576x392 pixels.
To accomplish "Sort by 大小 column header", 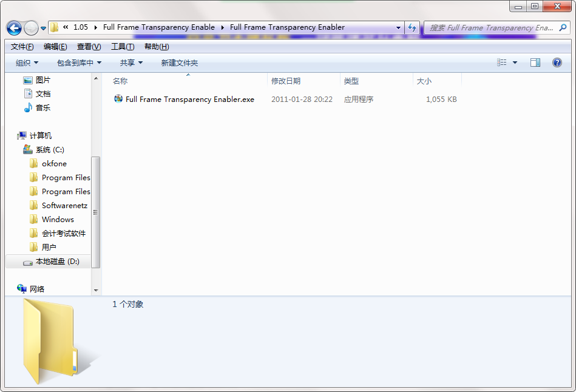I will click(437, 81).
